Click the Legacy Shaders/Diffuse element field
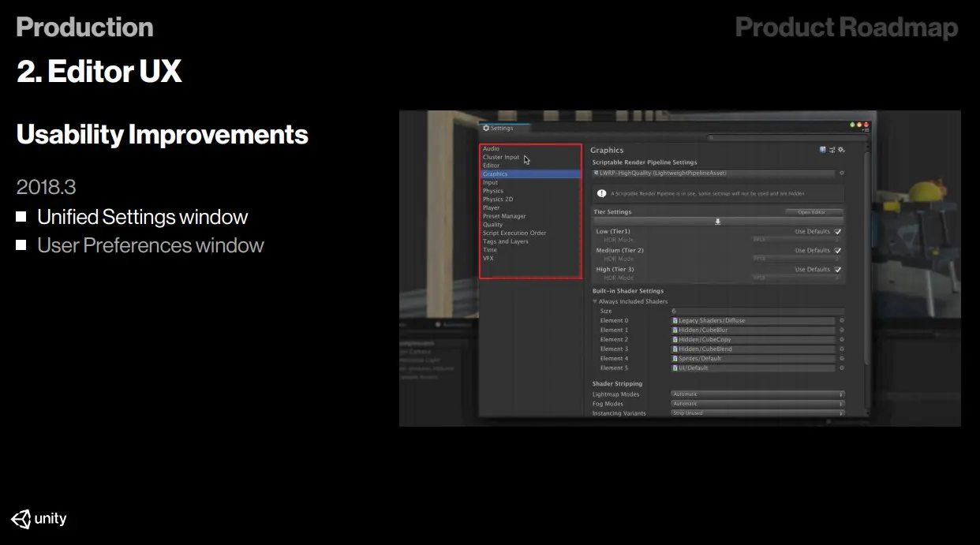980x545 pixels. click(753, 320)
